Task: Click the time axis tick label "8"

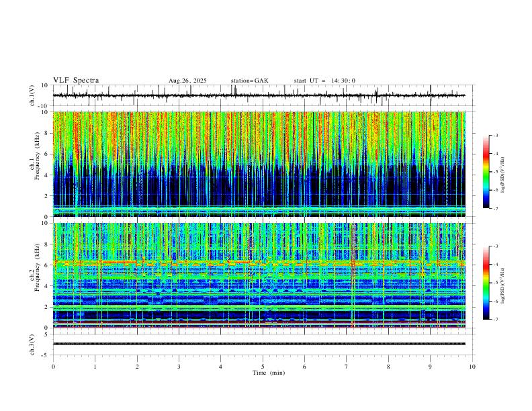Action: [x=388, y=367]
